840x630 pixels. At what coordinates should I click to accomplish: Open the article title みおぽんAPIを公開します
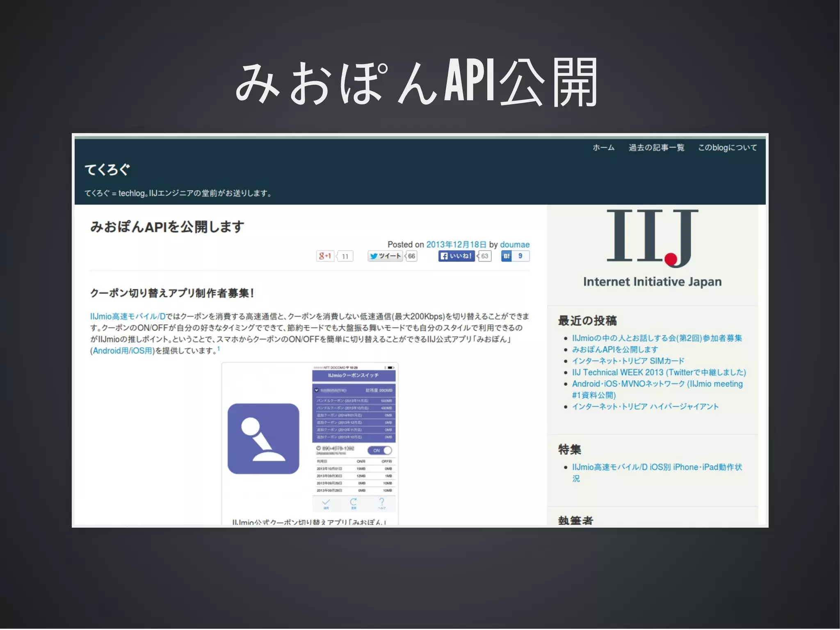167,226
